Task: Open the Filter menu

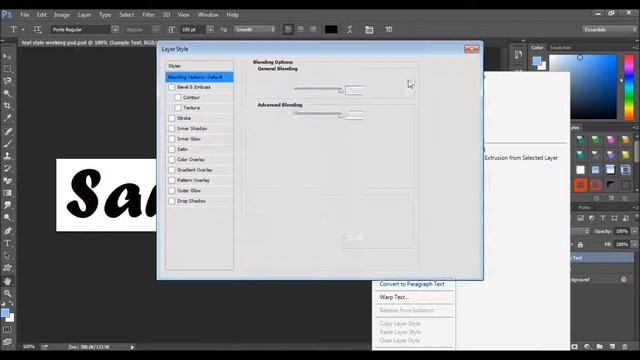Action: [x=148, y=15]
